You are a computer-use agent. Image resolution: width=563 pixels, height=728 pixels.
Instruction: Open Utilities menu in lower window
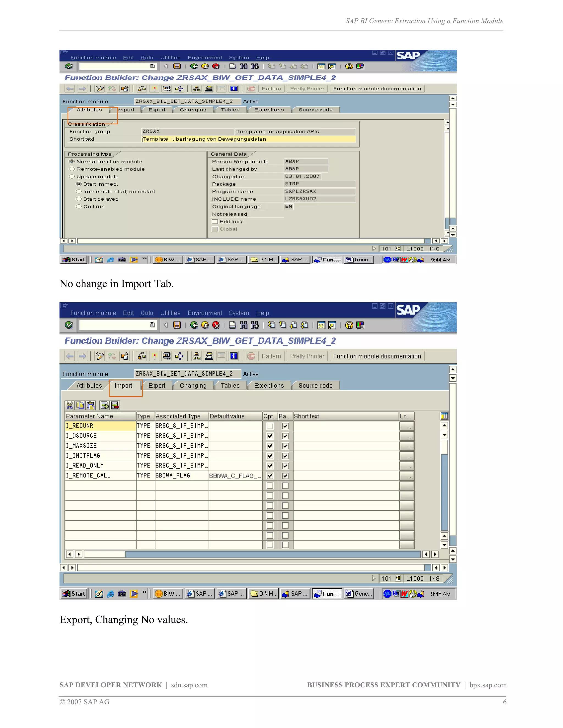click(x=170, y=313)
